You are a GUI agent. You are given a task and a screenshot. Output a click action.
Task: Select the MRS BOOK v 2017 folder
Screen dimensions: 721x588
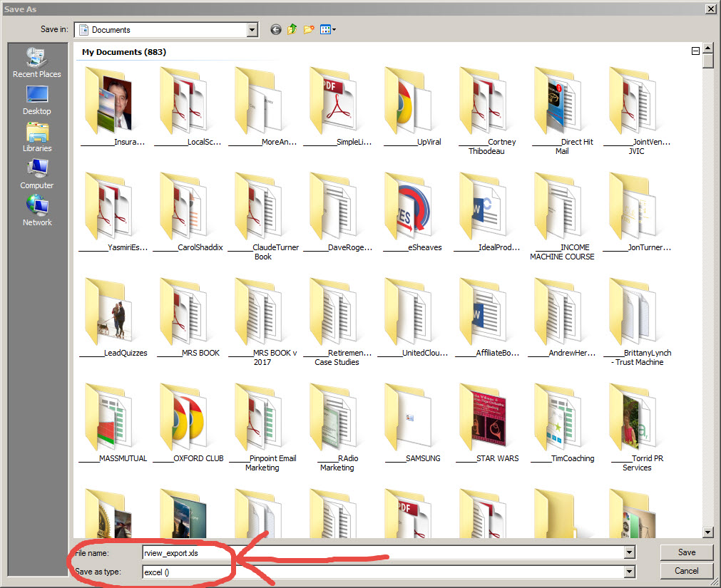[262, 322]
